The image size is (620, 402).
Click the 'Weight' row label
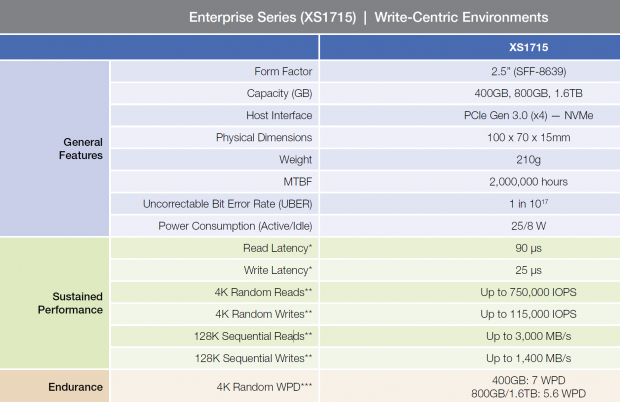295,160
